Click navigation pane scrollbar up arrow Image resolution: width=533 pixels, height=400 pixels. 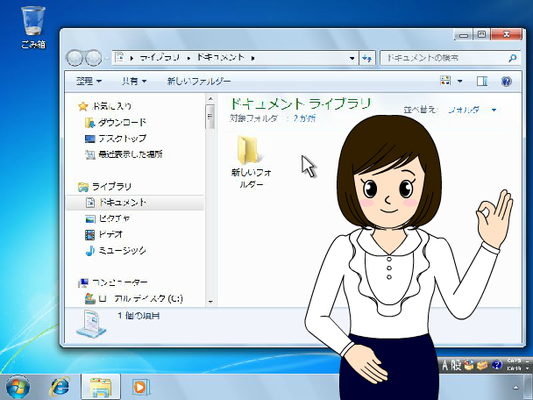click(x=210, y=99)
